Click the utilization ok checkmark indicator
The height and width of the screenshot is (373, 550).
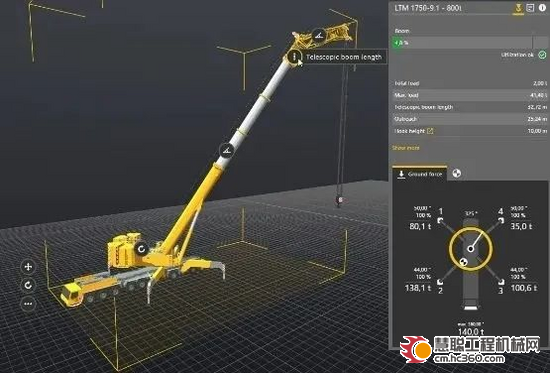pos(542,55)
